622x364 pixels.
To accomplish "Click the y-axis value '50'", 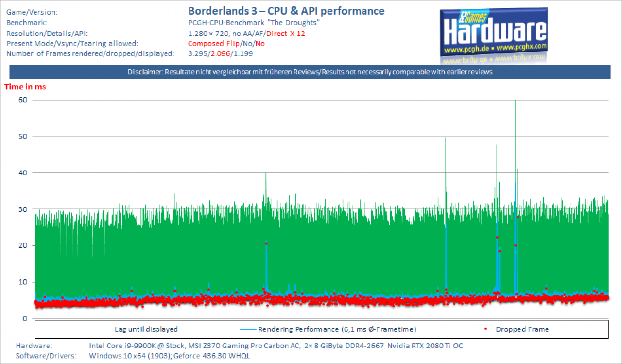I will pyautogui.click(x=23, y=136).
